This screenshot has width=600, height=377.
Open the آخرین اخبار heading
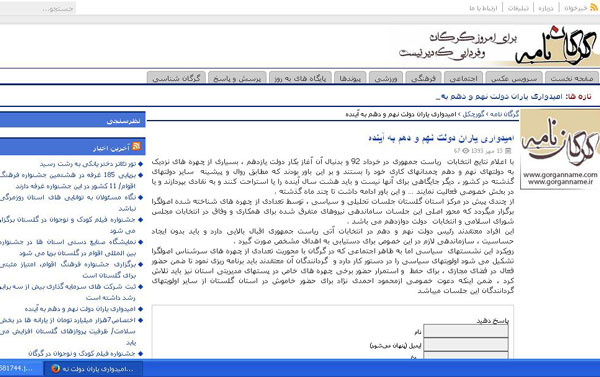(x=112, y=148)
